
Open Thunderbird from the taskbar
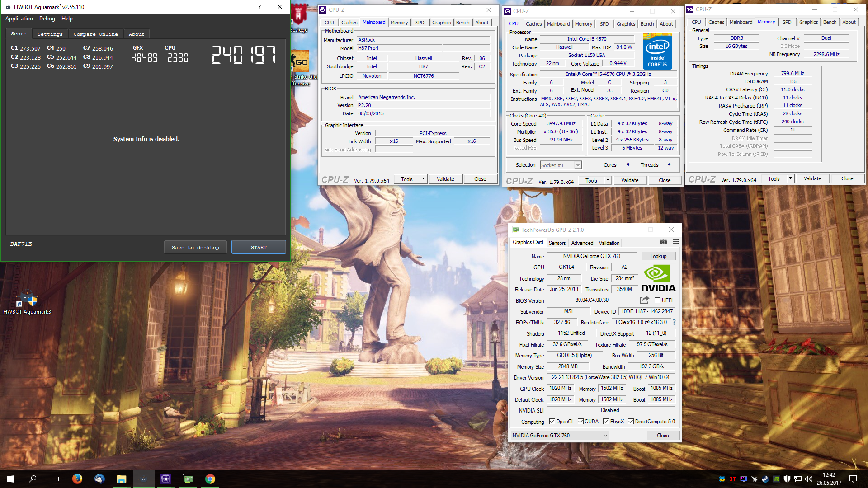click(99, 479)
